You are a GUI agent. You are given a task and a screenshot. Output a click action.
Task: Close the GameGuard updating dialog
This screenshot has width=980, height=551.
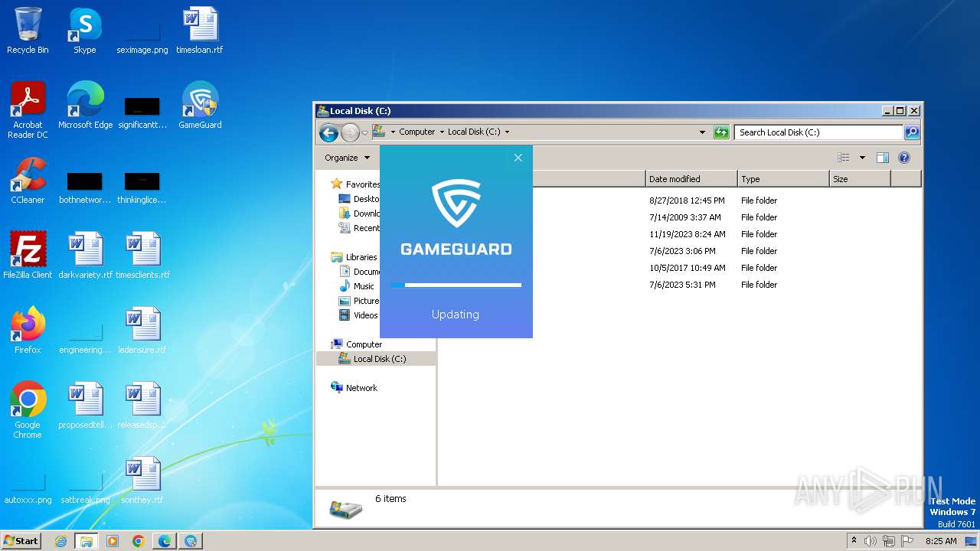[518, 158]
